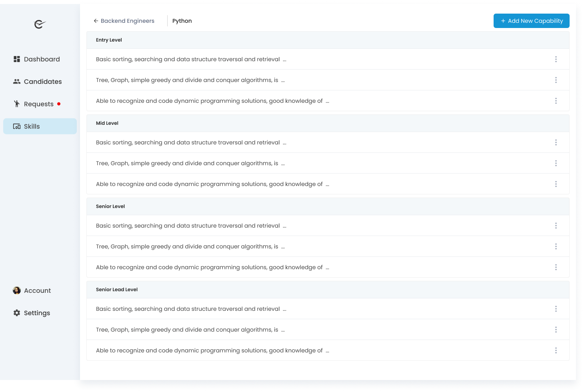Open options menu on Senior Lead Level tree algorithms row
The image size is (584, 392).
pyautogui.click(x=556, y=330)
